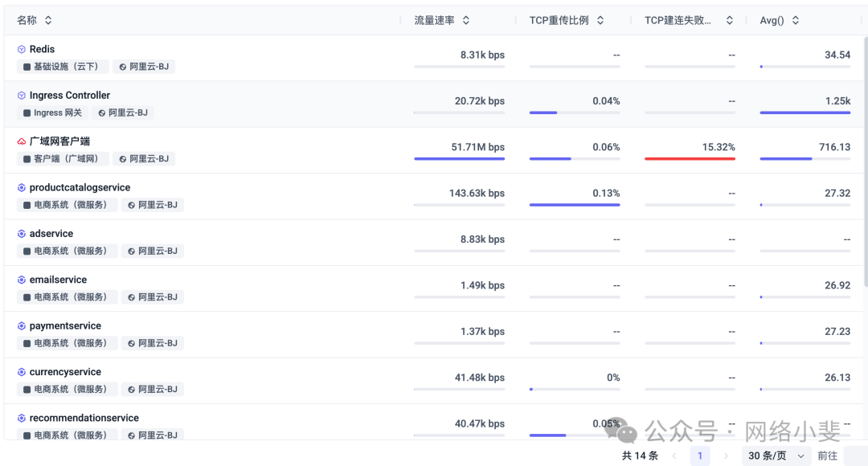Image resolution: width=868 pixels, height=466 pixels.
Task: Click the emailservice row icon
Action: click(22, 280)
